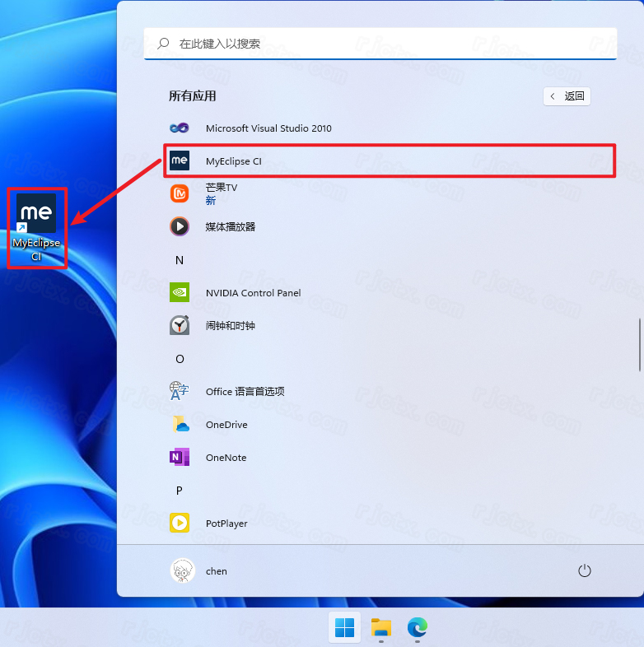Select the letter O section header
This screenshot has height=647, width=644.
(x=180, y=359)
